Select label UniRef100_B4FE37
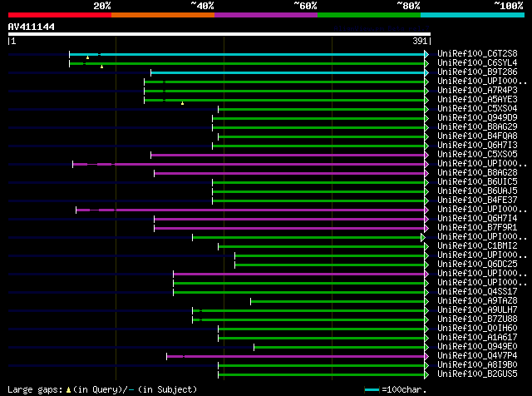Image resolution: width=532 pixels, height=396 pixels. [x=477, y=200]
